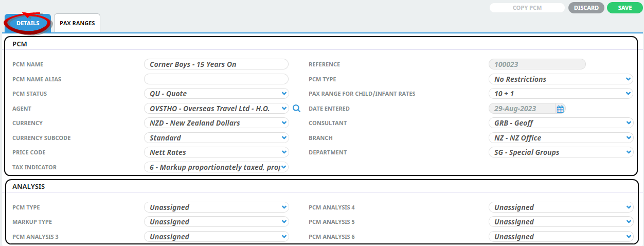Switch to the Pax Ranges tab
Image resolution: width=644 pixels, height=246 pixels.
tap(77, 23)
